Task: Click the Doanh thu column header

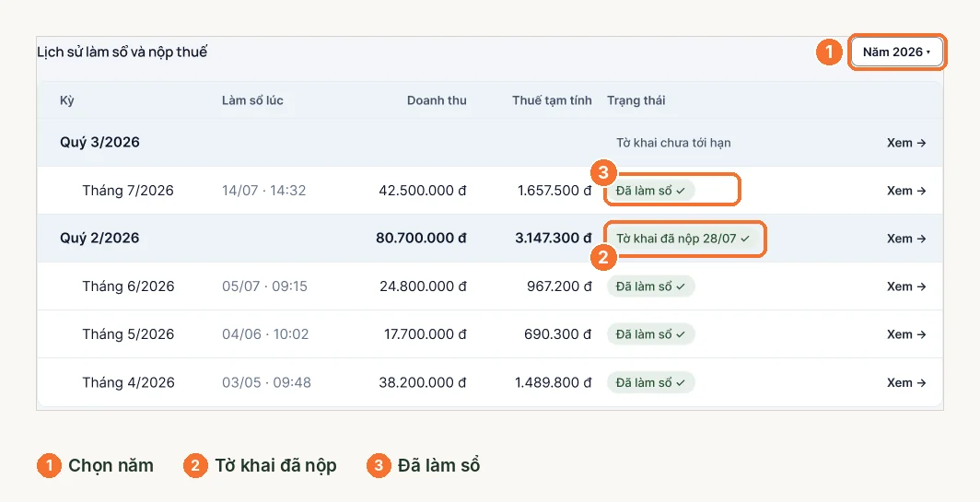Action: (437, 100)
